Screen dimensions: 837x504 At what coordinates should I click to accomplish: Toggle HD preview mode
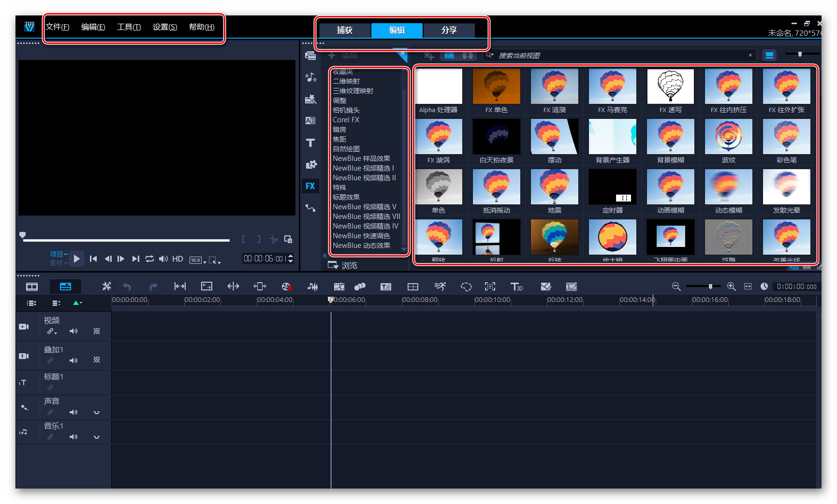pos(177,259)
